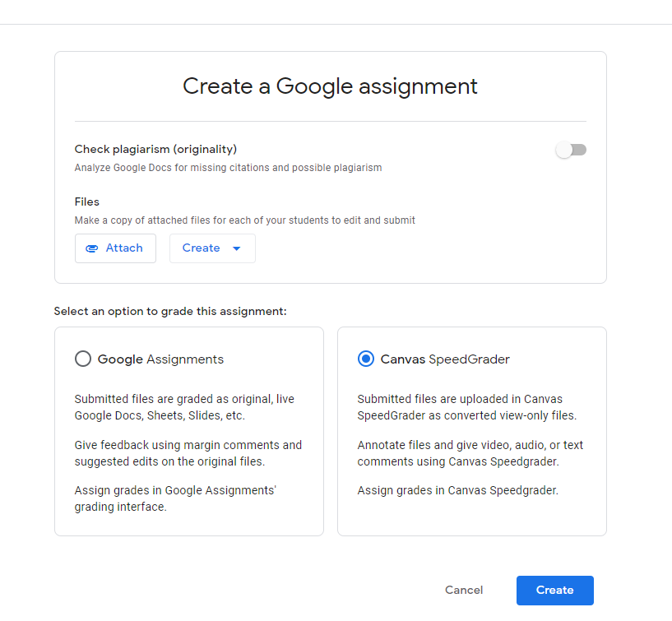Click the 'Create a Google assignment' heading
This screenshot has width=672, height=621.
click(x=330, y=86)
